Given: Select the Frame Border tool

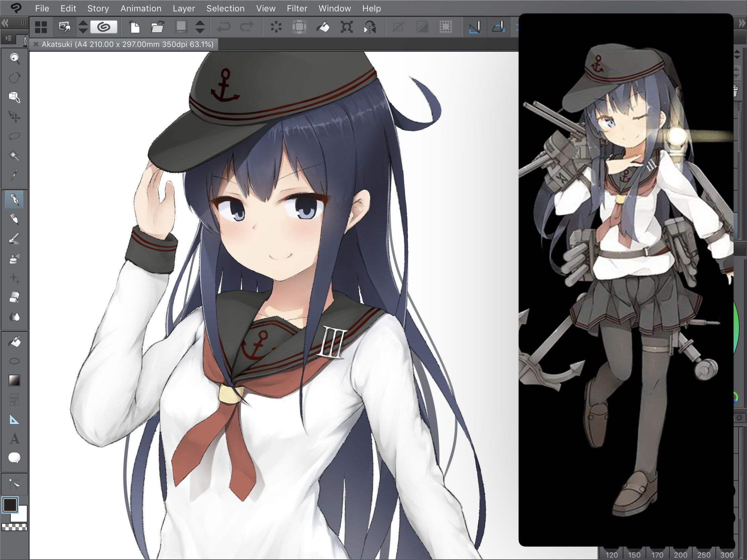Looking at the screenshot, I should point(14,400).
